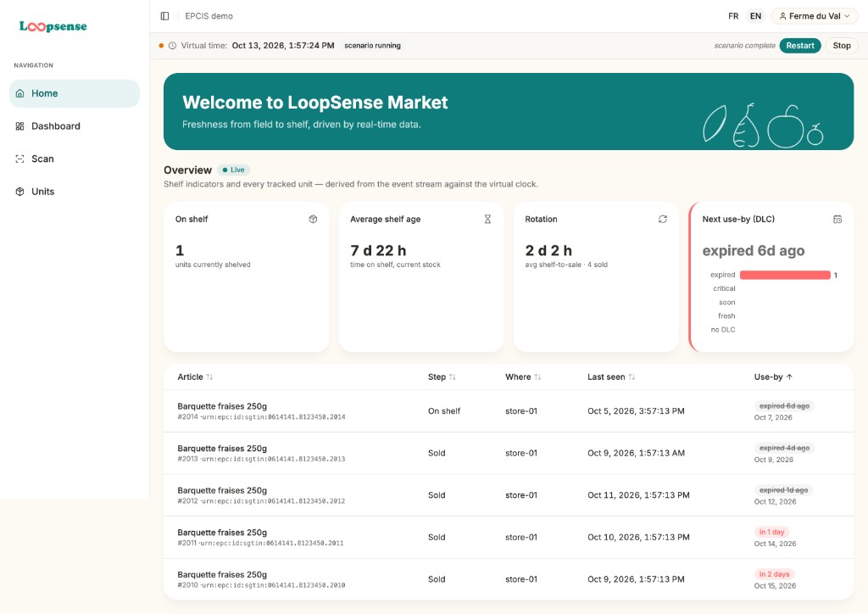868x614 pixels.
Task: Click the Rotation refresh icon
Action: pyautogui.click(x=663, y=220)
